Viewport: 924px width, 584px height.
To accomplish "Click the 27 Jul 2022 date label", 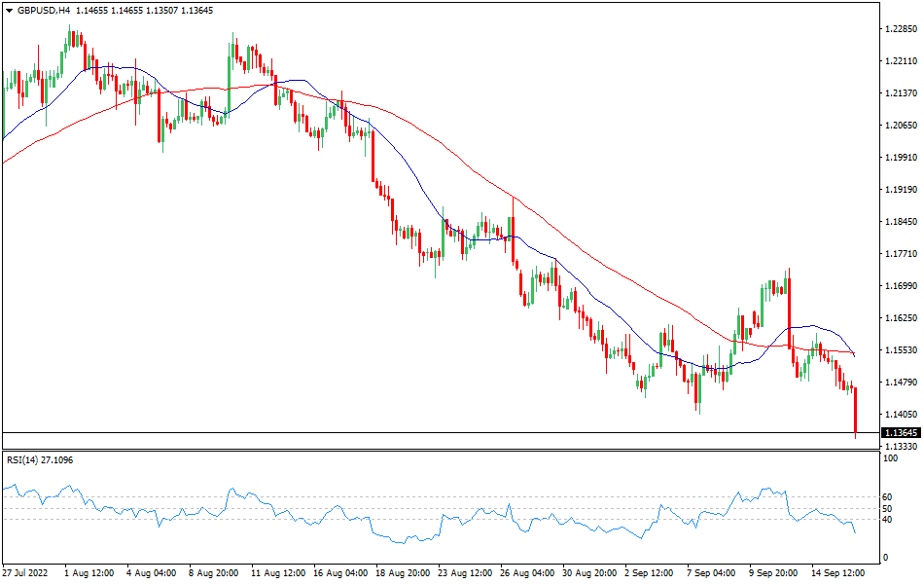I will [x=28, y=573].
